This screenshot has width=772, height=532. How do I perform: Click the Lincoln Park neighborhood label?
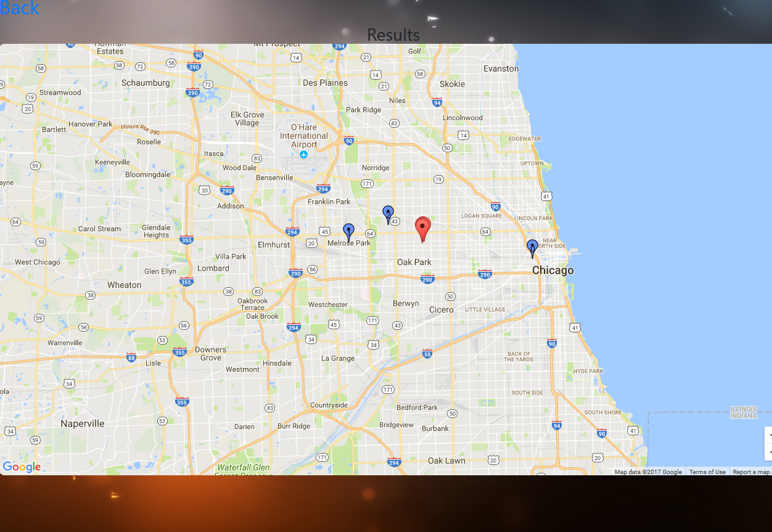tap(534, 218)
